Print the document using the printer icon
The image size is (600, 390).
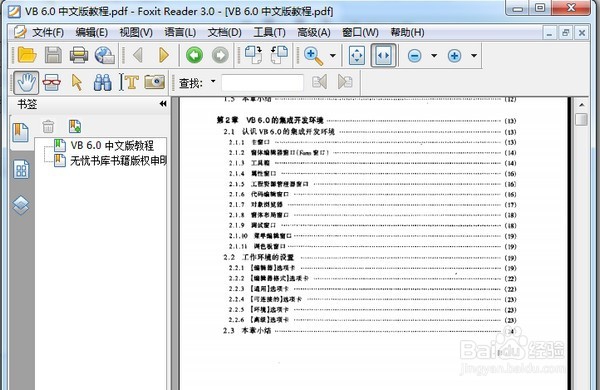pyautogui.click(x=79, y=55)
